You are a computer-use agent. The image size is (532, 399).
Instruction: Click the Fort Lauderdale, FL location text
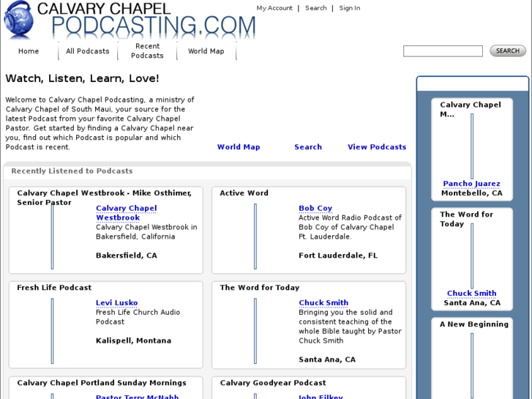[x=338, y=256]
